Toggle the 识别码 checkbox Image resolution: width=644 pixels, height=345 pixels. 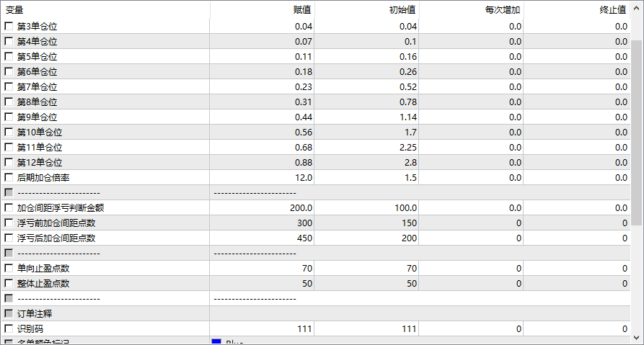[9, 328]
